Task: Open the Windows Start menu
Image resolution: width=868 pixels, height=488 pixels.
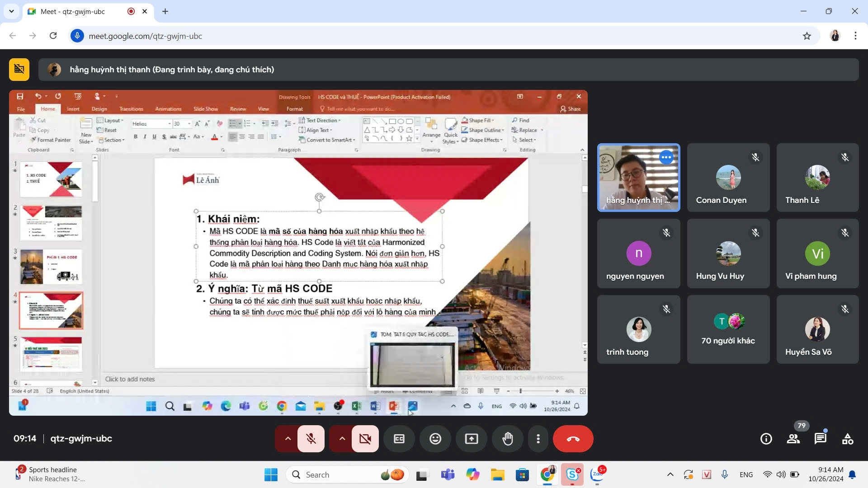Action: tap(271, 475)
